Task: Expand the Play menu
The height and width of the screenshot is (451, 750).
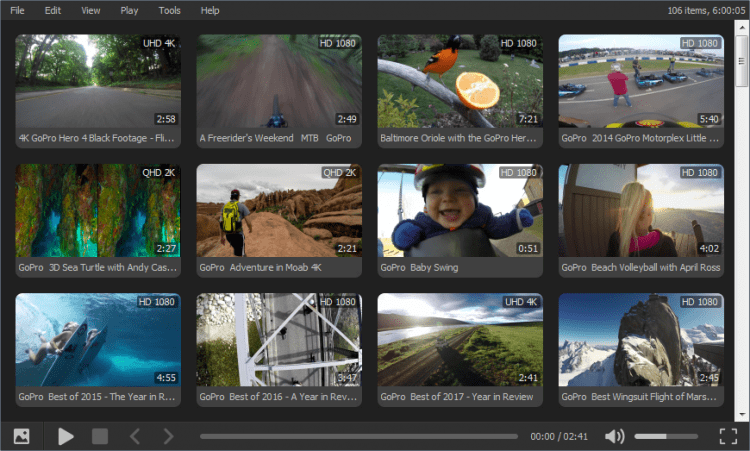Action: (x=129, y=10)
